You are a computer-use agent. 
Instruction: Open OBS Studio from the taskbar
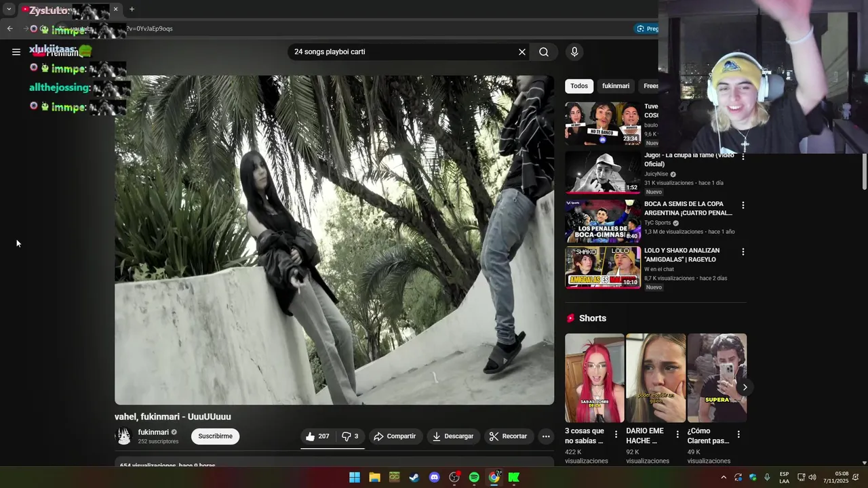click(x=454, y=477)
